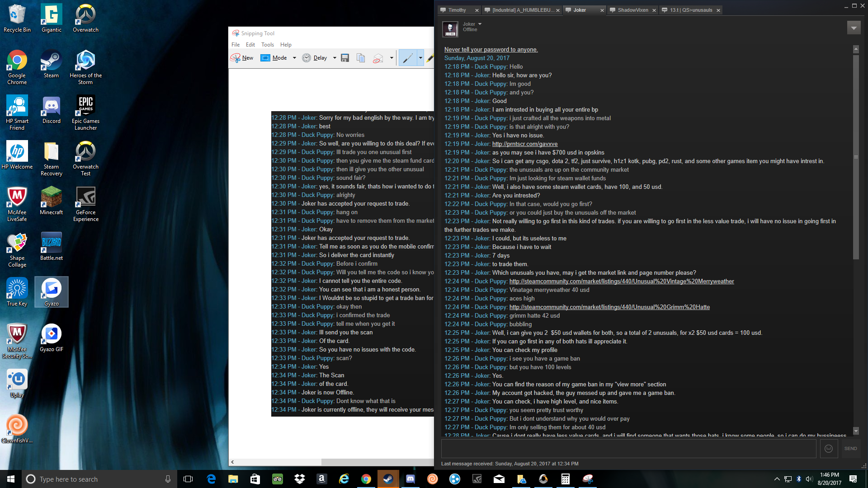This screenshot has width=868, height=488.
Task: Open Pen color options dropdown arrow
Action: [420, 58]
